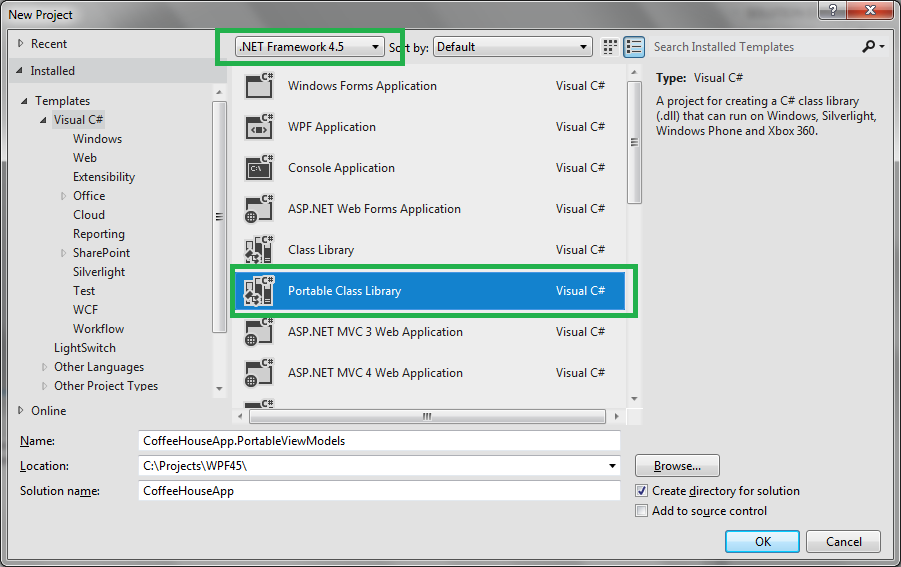This screenshot has height=567, width=901.
Task: Select the Test category
Action: (84, 291)
